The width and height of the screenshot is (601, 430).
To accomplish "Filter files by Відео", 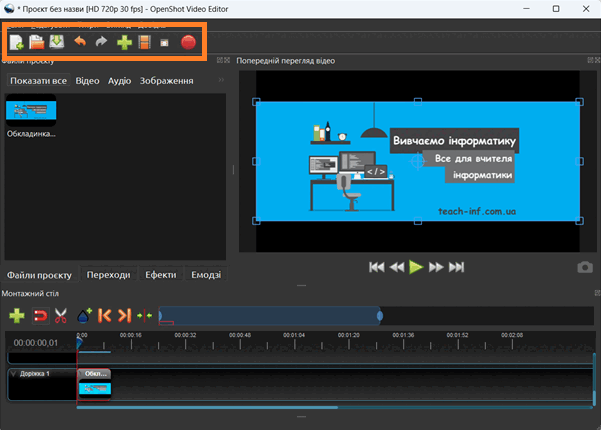I will click(87, 81).
